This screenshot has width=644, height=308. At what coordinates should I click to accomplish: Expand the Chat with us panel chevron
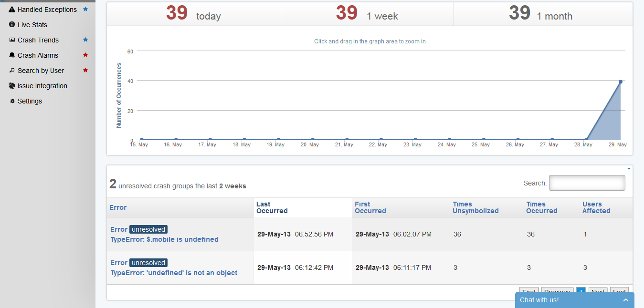click(x=626, y=300)
